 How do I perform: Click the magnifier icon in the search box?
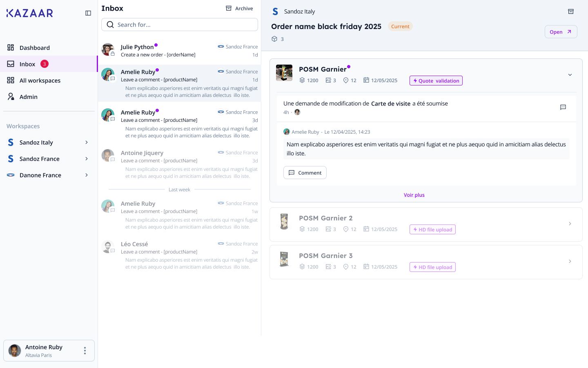pyautogui.click(x=110, y=25)
